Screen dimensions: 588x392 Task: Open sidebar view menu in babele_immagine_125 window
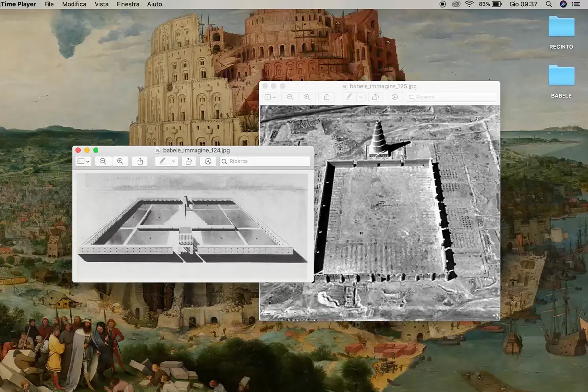270,97
